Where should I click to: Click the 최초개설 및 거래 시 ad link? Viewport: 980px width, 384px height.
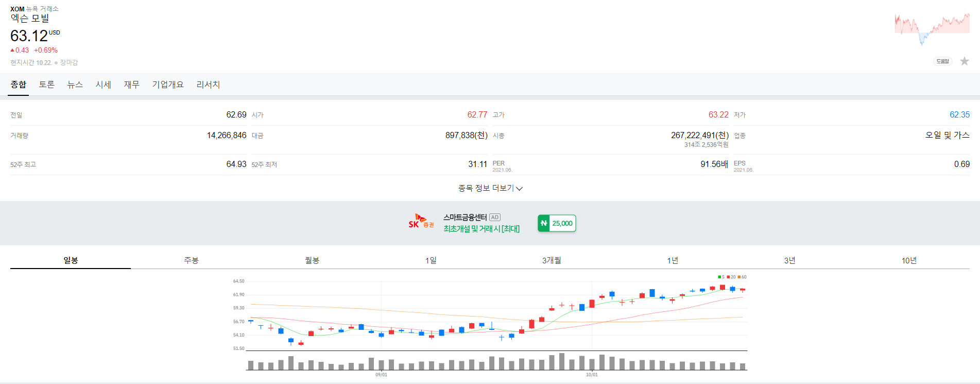(482, 229)
